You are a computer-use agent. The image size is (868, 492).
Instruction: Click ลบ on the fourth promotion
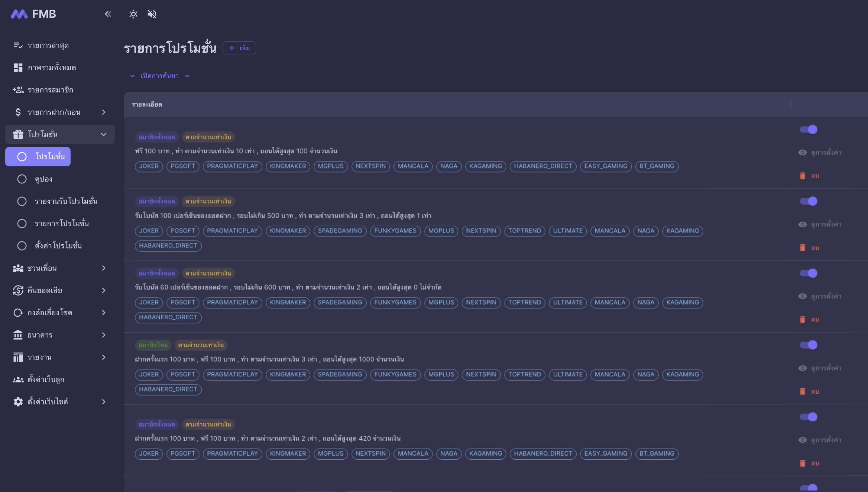814,391
